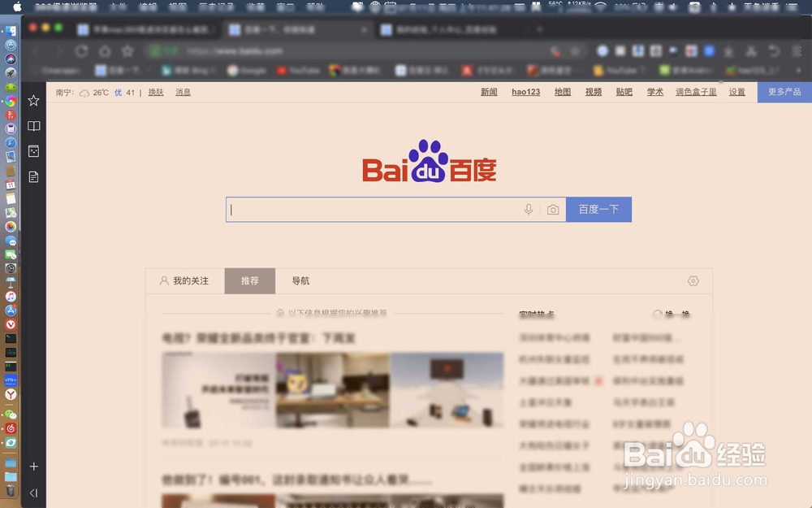The width and height of the screenshot is (812, 508).
Task: Click the book reading-list icon in the left sidebar
Action: pos(33,126)
